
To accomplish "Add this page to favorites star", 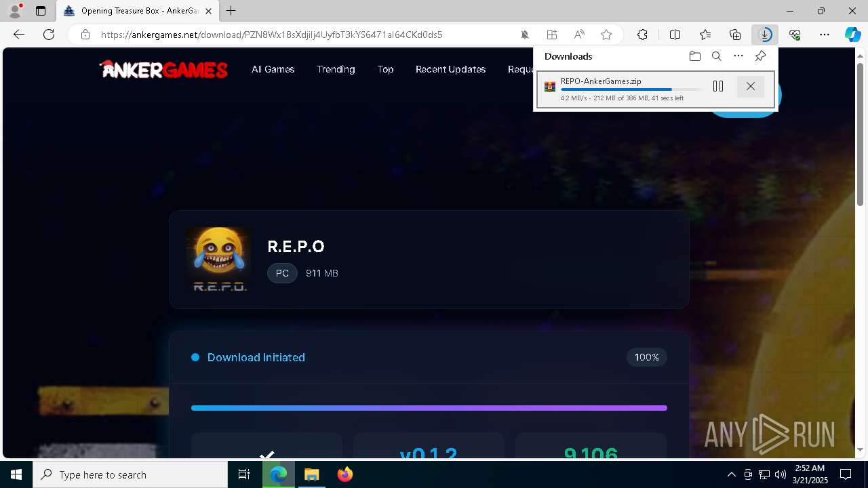I will click(x=606, y=35).
